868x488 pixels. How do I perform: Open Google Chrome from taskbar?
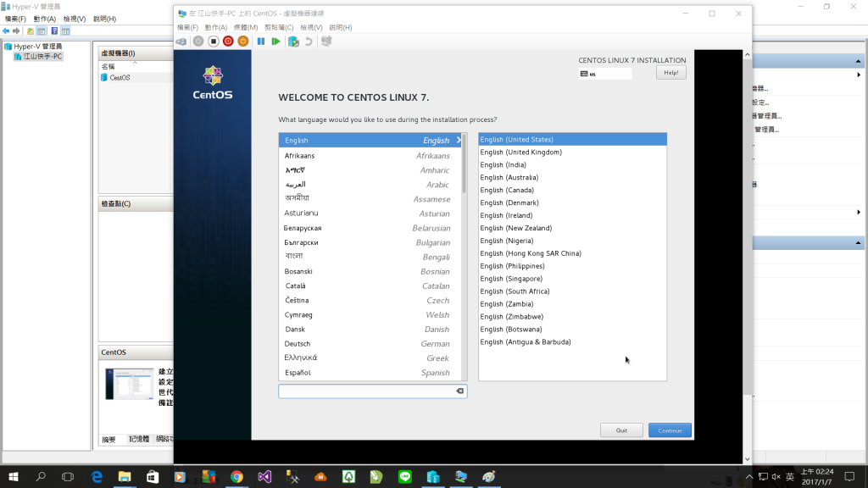pyautogui.click(x=237, y=477)
